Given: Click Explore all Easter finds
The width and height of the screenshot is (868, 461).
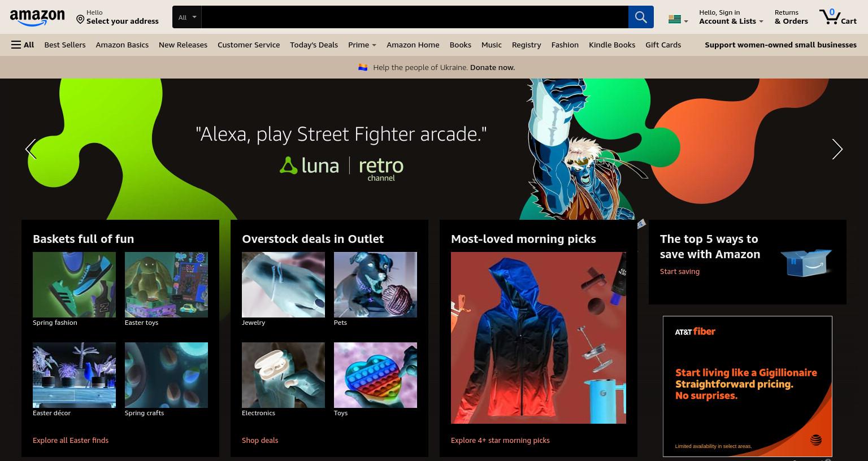Looking at the screenshot, I should point(71,440).
